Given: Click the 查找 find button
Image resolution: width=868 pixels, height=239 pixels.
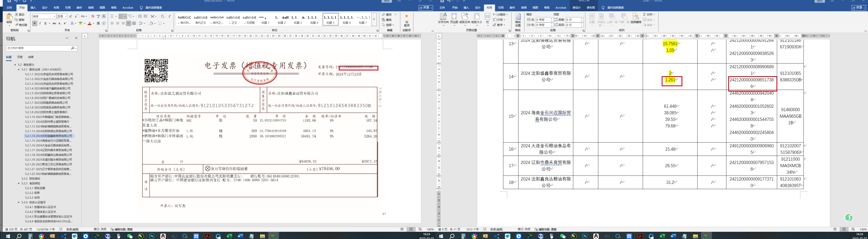Looking at the screenshot, I should point(387,14).
